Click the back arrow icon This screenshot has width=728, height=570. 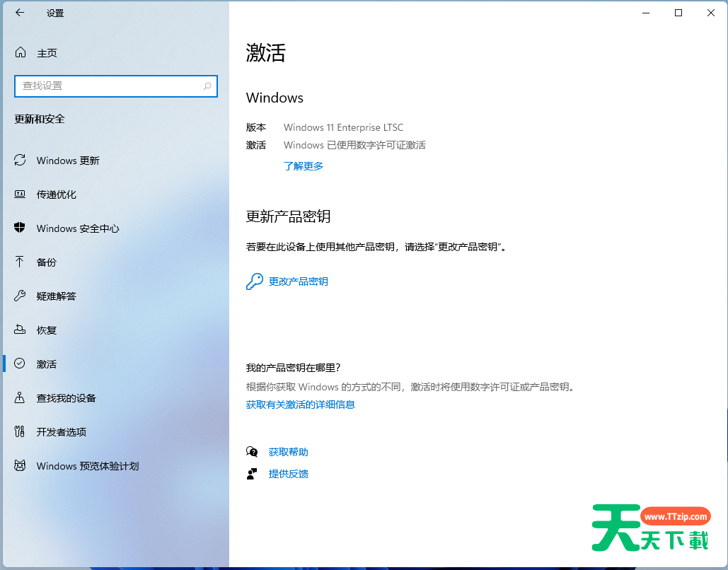[20, 13]
